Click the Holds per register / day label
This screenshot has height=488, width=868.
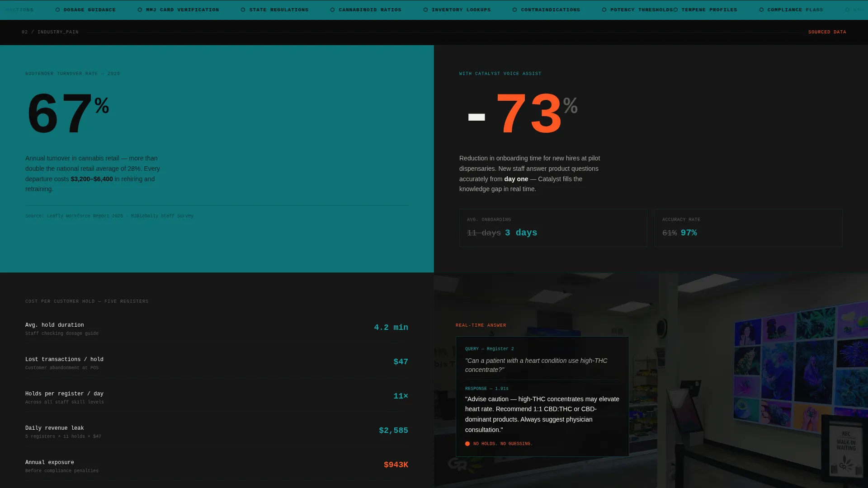point(64,394)
